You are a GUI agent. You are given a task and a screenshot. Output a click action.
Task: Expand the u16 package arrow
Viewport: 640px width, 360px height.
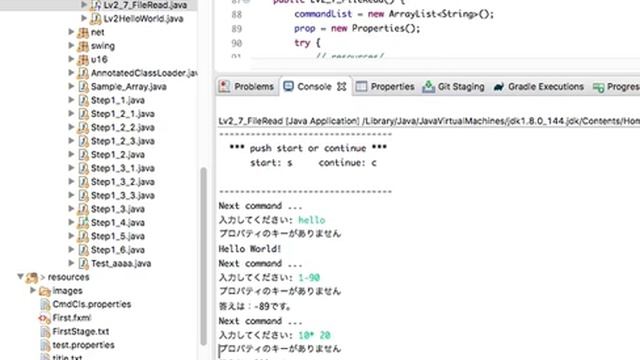71,59
